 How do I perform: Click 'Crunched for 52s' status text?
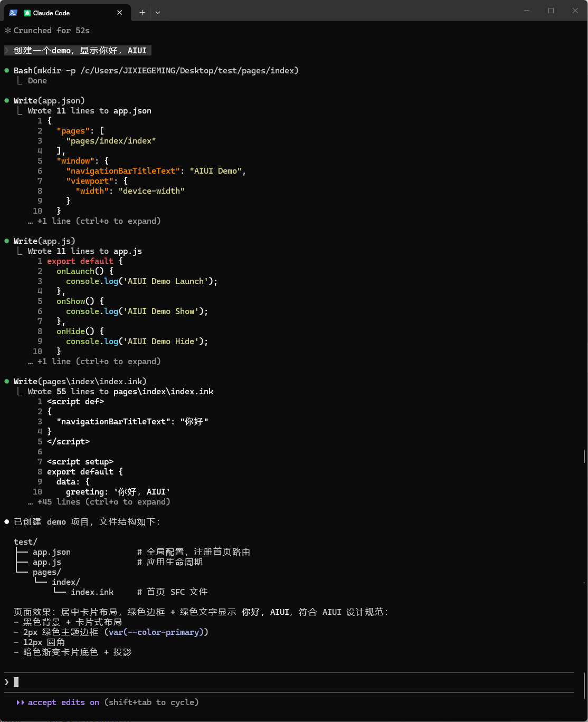coord(52,31)
